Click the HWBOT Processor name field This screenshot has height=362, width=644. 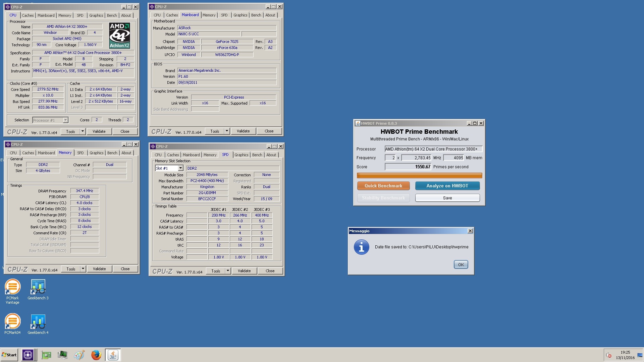[433, 149]
